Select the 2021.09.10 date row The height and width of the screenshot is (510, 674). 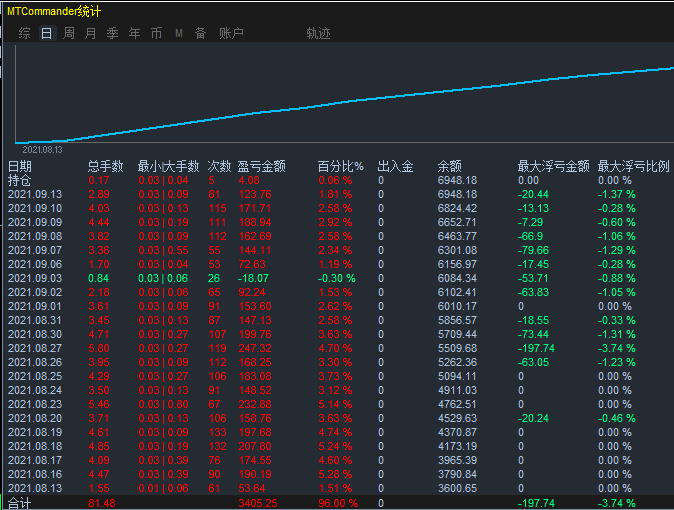click(35, 208)
